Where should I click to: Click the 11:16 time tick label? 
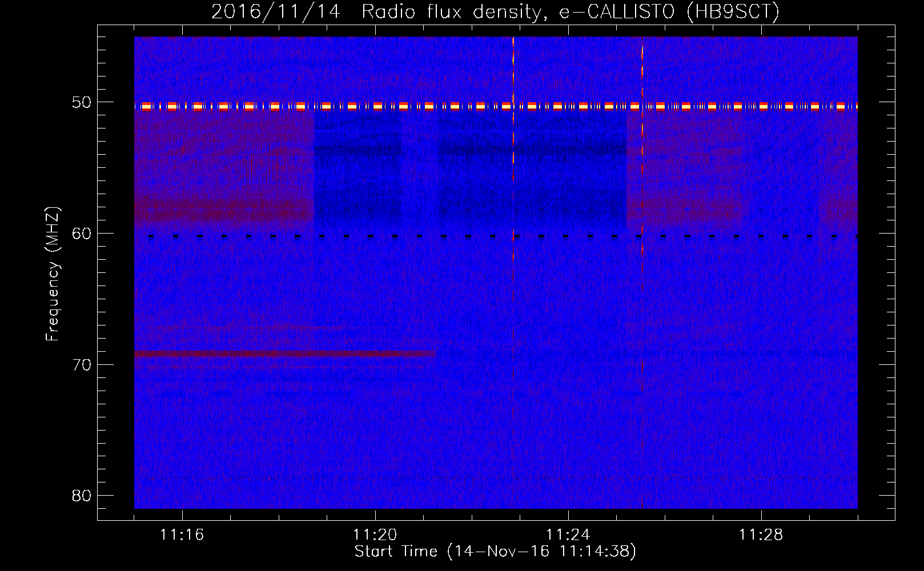click(x=182, y=535)
